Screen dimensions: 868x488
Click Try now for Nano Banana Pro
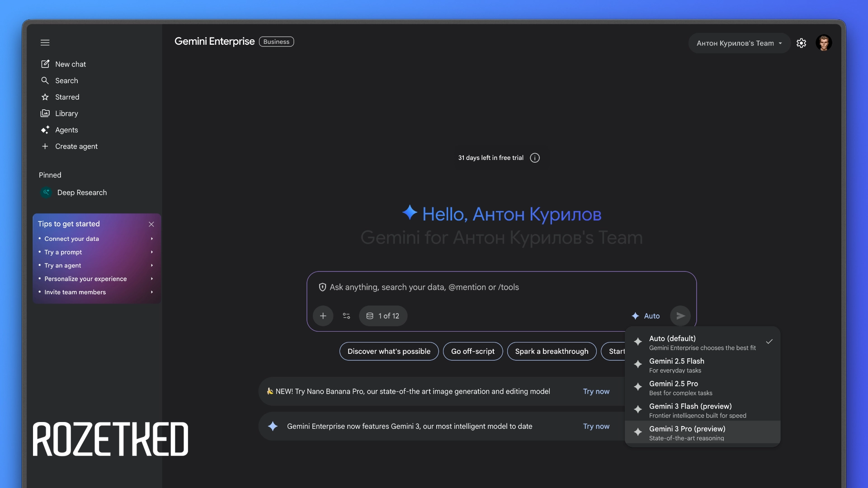(x=596, y=391)
